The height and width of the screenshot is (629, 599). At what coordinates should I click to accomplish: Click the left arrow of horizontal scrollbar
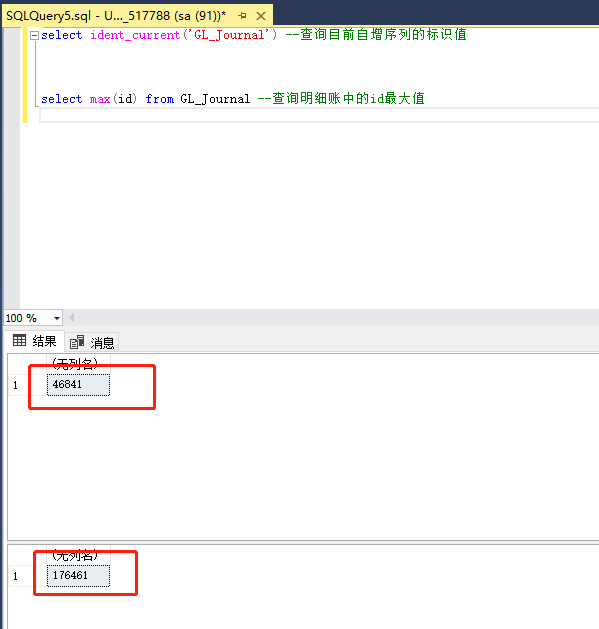point(72,318)
